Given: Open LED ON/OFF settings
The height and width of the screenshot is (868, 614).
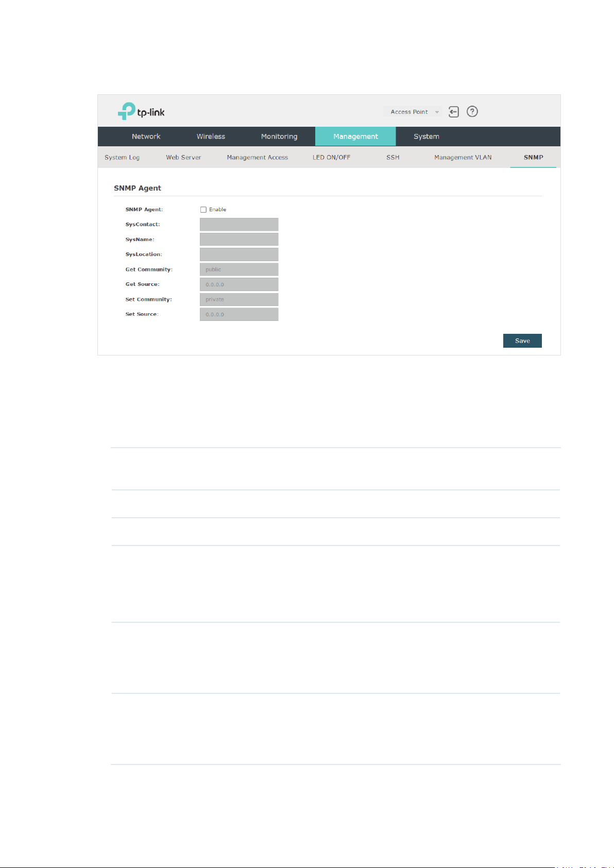Looking at the screenshot, I should tap(331, 158).
